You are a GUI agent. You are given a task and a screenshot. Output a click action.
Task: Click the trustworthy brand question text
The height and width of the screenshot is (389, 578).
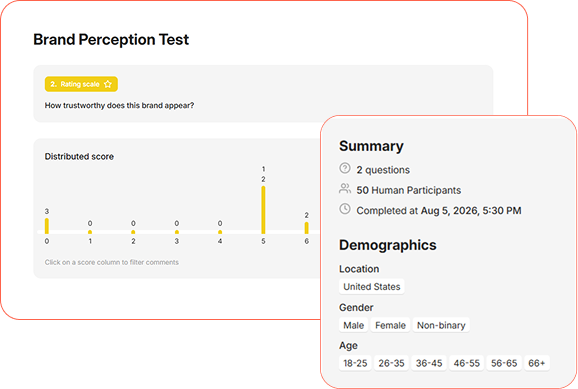119,105
